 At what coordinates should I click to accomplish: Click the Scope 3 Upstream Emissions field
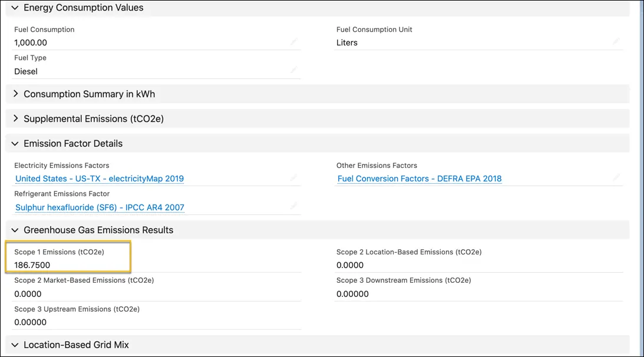point(30,322)
